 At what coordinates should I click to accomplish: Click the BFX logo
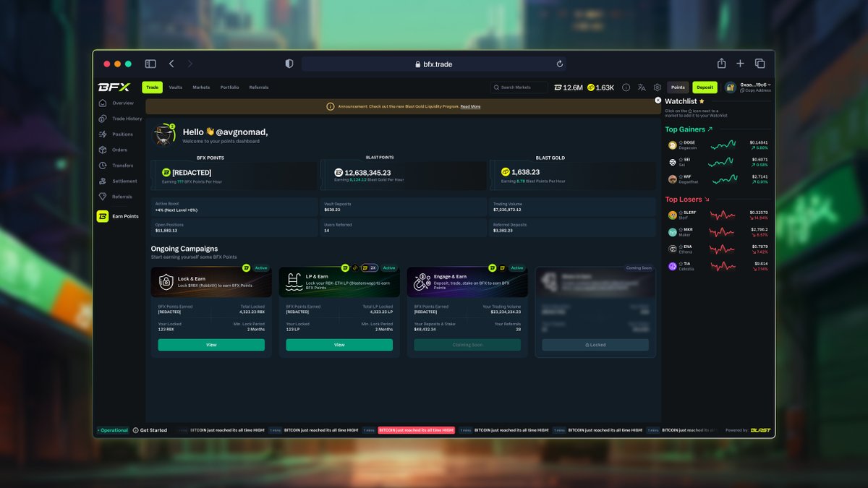[x=114, y=87]
